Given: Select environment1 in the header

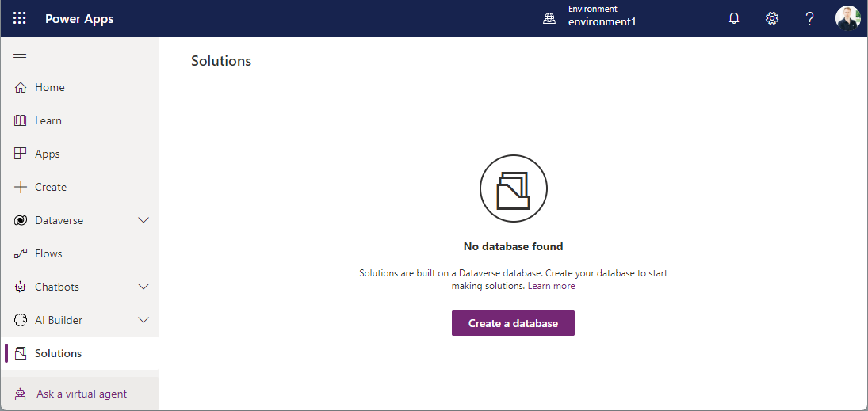Looking at the screenshot, I should coord(602,22).
